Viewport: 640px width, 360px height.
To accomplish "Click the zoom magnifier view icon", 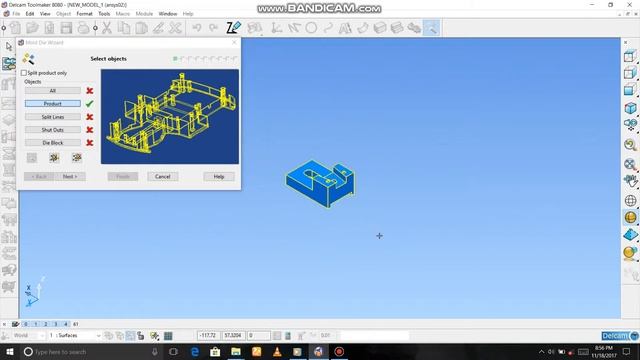I will 630,144.
